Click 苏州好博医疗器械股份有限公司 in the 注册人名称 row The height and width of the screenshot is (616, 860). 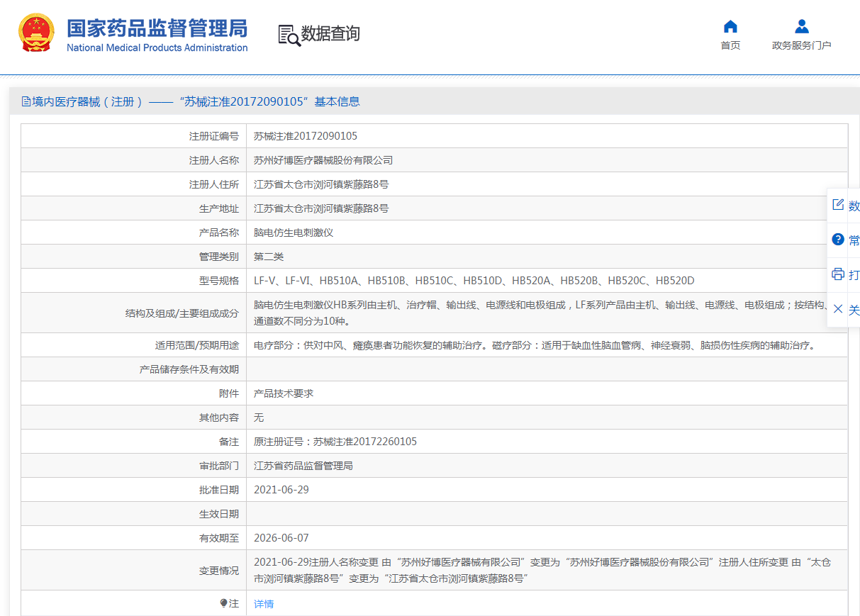tap(323, 160)
